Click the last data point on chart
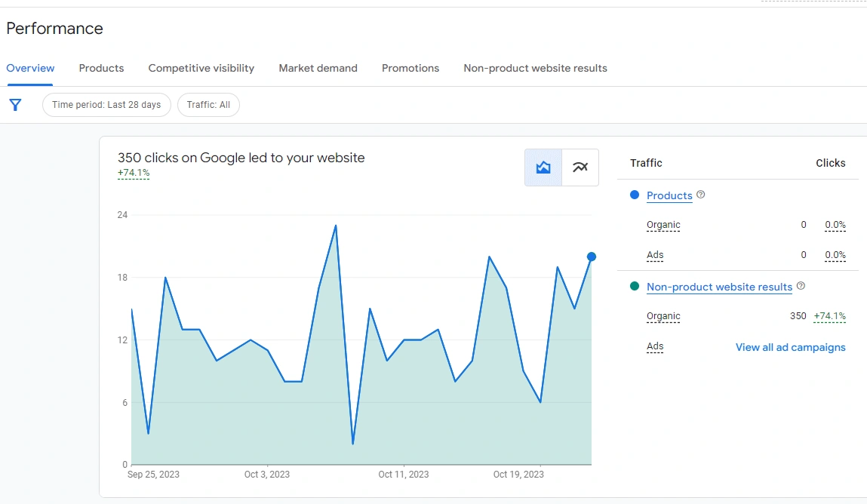This screenshot has height=504, width=867. (x=592, y=257)
